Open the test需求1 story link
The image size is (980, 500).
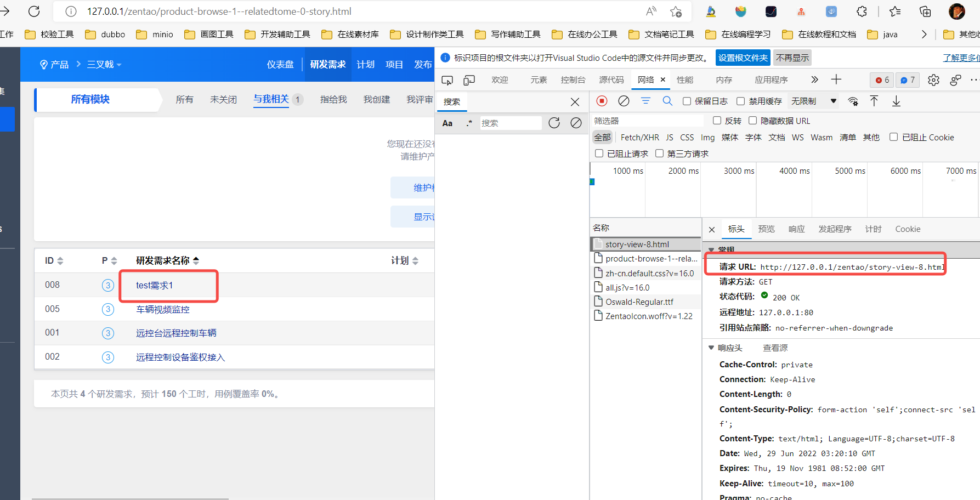[155, 285]
